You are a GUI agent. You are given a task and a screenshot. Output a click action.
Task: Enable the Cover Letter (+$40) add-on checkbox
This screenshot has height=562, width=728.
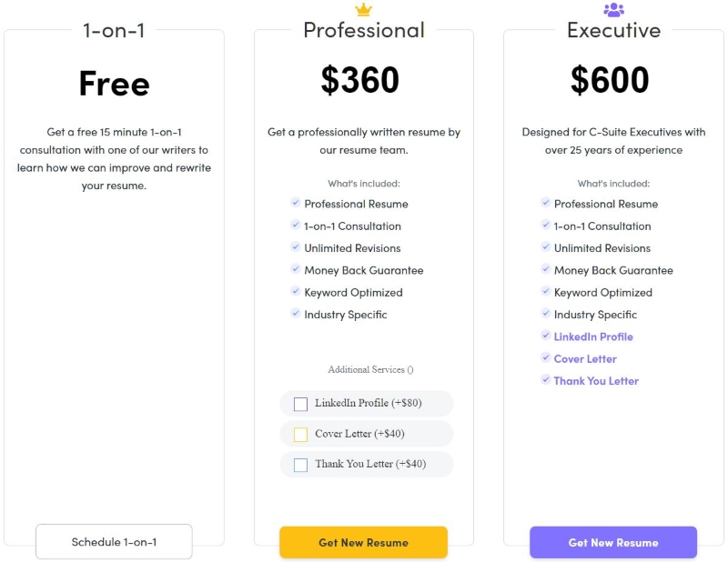pos(300,435)
